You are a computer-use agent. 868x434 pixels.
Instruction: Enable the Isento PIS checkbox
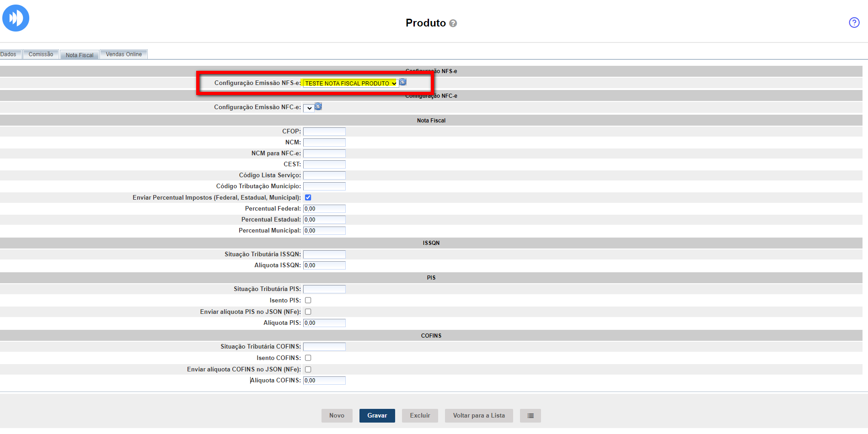[308, 301]
